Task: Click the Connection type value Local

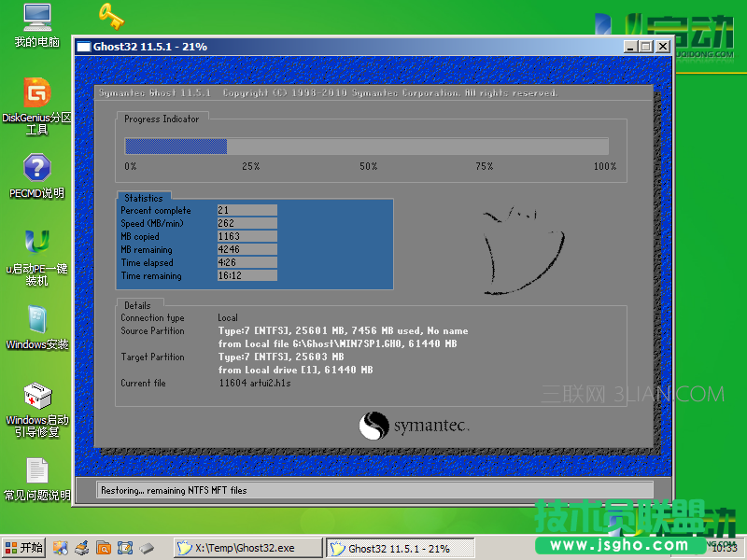Action: tap(228, 317)
